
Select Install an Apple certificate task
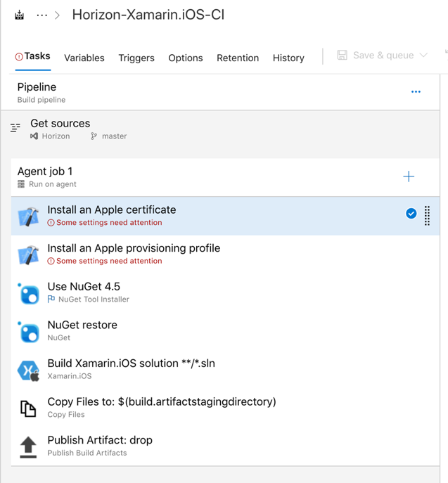tap(225, 216)
